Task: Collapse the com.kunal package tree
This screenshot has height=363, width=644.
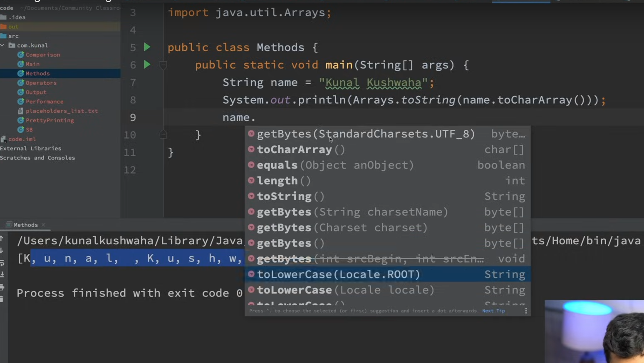Action: pyautogui.click(x=3, y=45)
